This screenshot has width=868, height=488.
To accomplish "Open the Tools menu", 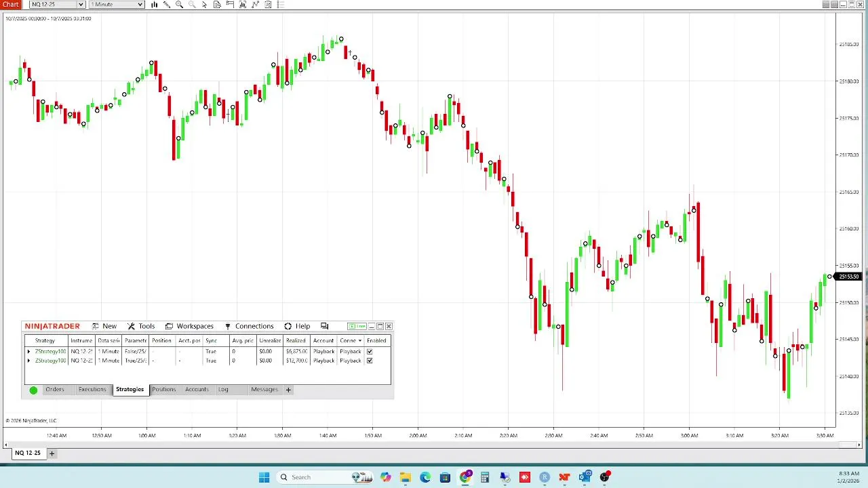I will [142, 326].
